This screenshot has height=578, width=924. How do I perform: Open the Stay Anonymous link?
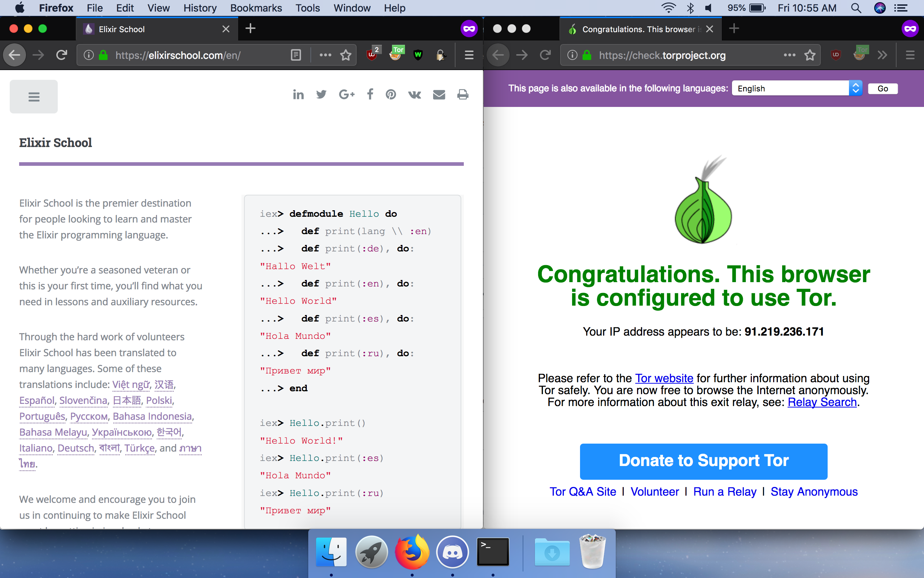(x=814, y=492)
